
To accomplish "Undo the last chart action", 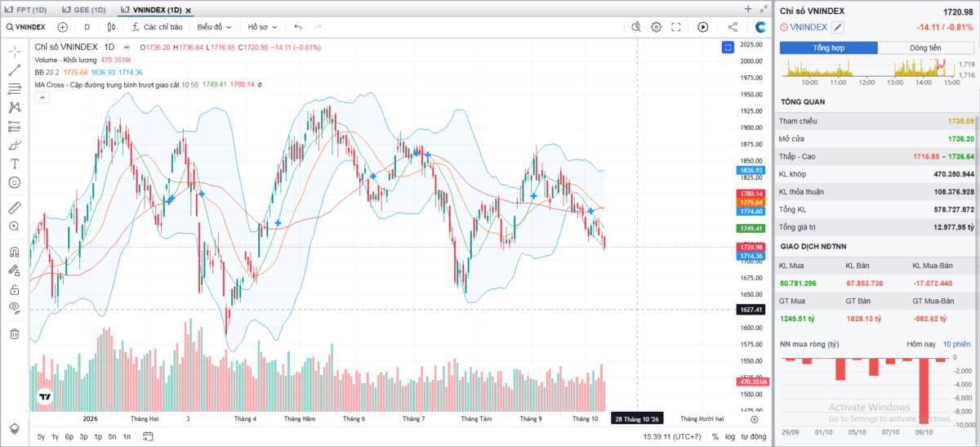I will click(x=298, y=27).
